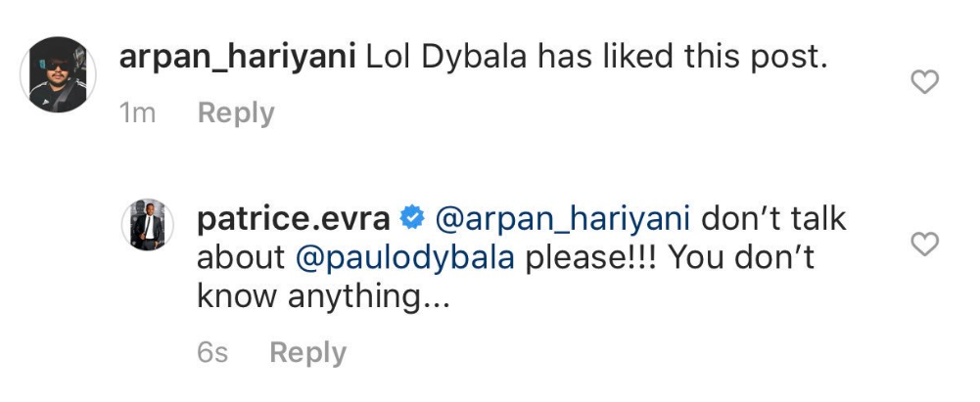This screenshot has width=980, height=402.
Task: Click the blue verified badge beside patrice.evra
Action: coord(412,219)
